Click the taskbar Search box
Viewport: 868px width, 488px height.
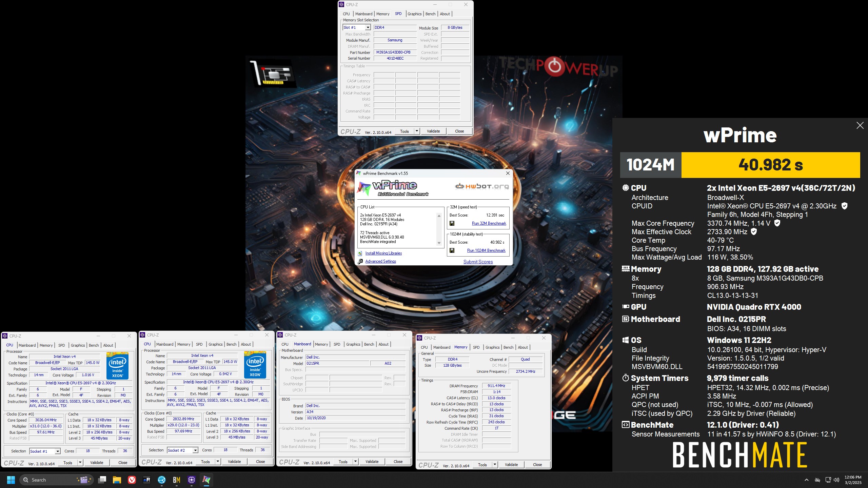point(56,480)
